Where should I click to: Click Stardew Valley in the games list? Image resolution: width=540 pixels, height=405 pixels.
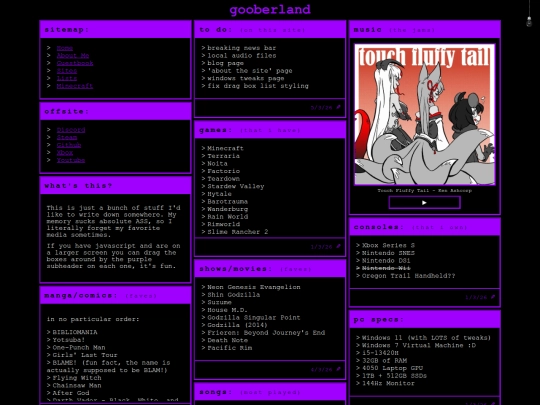tap(236, 186)
